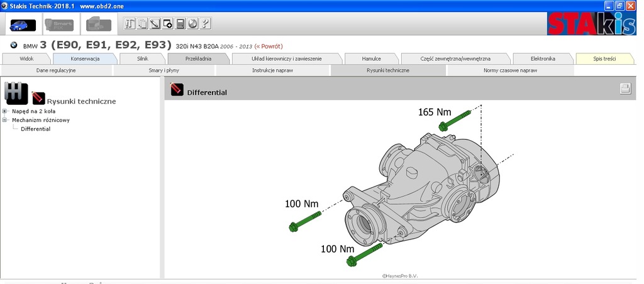Click the pencil icon beside Rysunki techniczne heading

click(x=38, y=97)
